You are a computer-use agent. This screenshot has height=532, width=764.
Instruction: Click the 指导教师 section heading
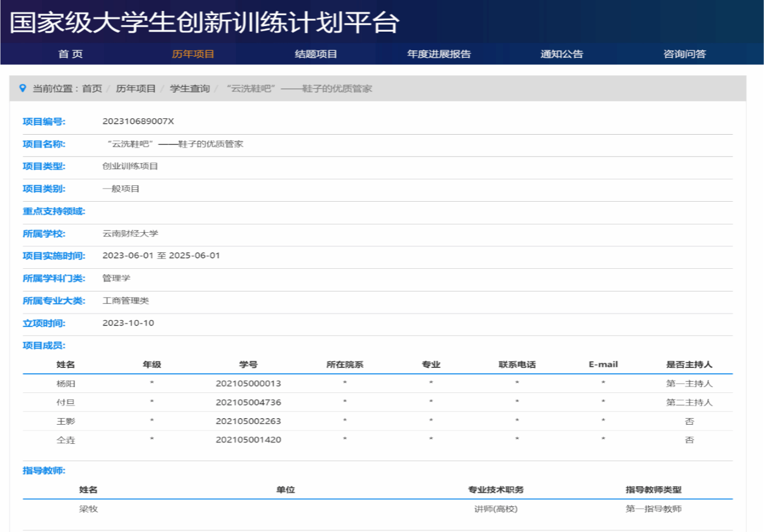coord(44,470)
